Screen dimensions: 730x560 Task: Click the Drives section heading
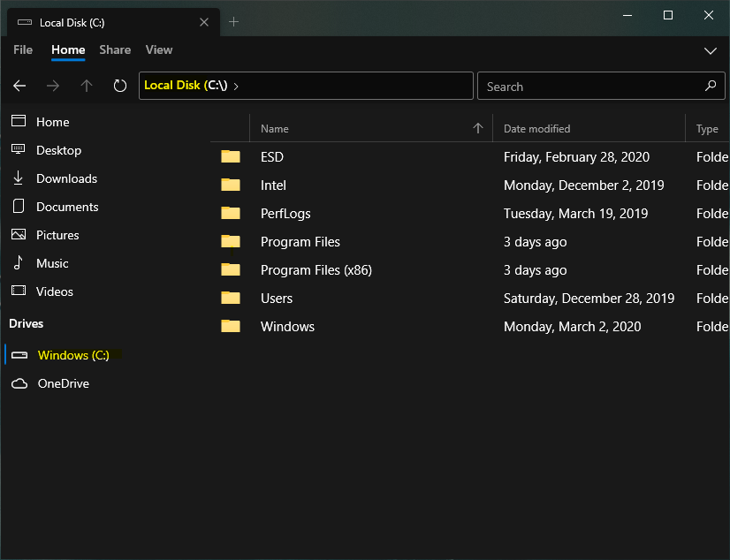[27, 323]
